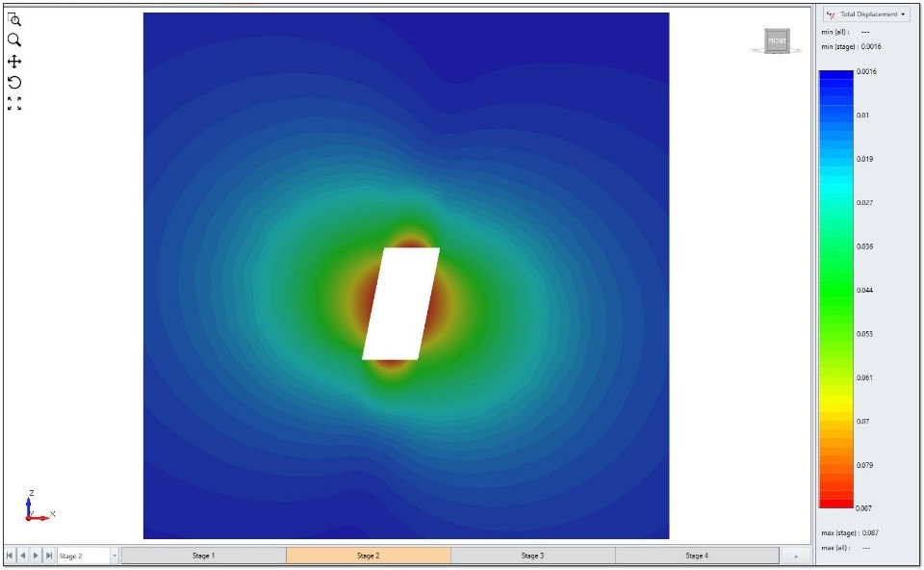Step back to previous stage
This screenshot has height=570, width=924.
click(23, 556)
